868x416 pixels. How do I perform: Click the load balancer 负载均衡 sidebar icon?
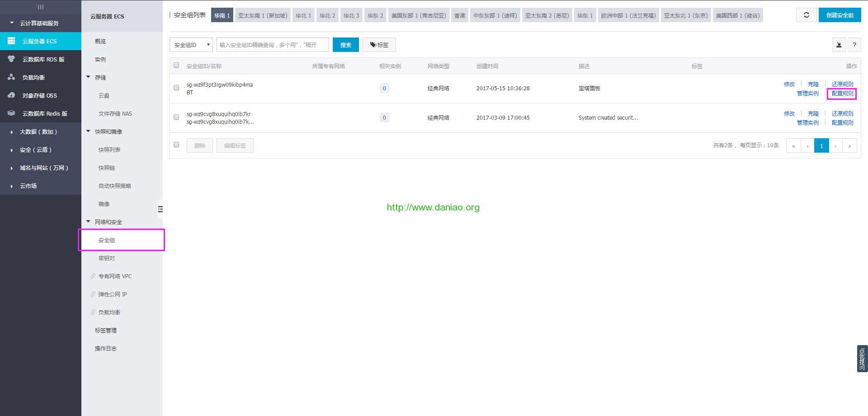click(x=11, y=77)
